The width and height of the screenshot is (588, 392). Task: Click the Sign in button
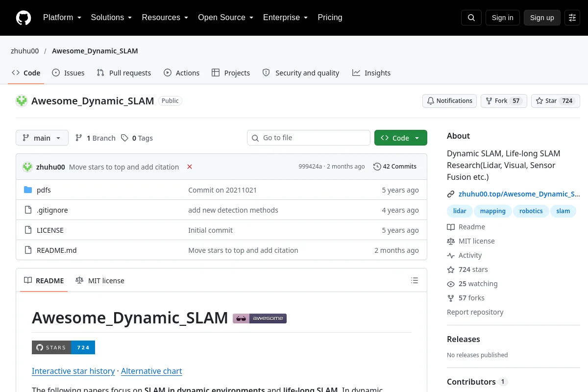click(503, 18)
